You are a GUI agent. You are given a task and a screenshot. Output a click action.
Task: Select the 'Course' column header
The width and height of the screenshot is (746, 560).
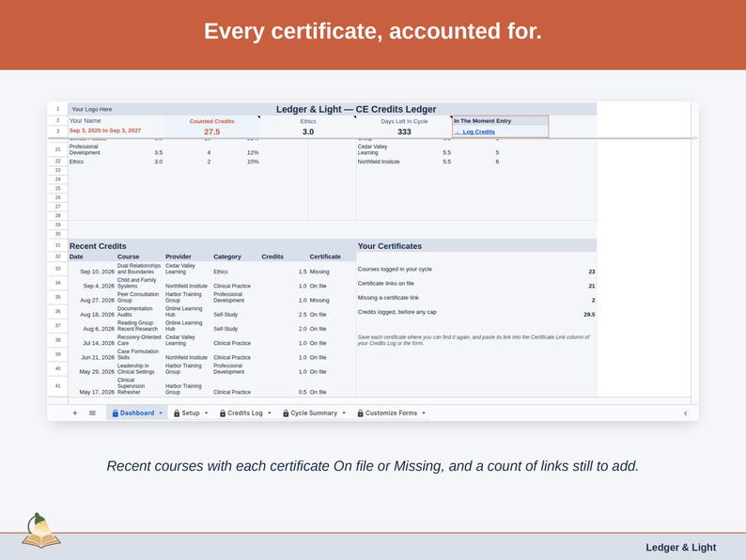click(128, 257)
